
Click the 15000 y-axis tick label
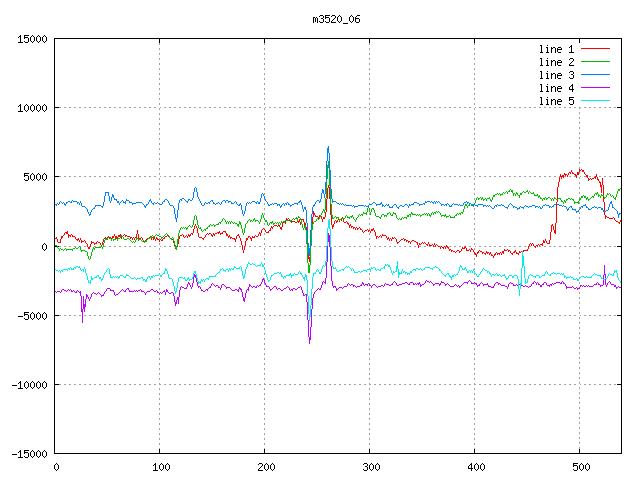[31, 39]
